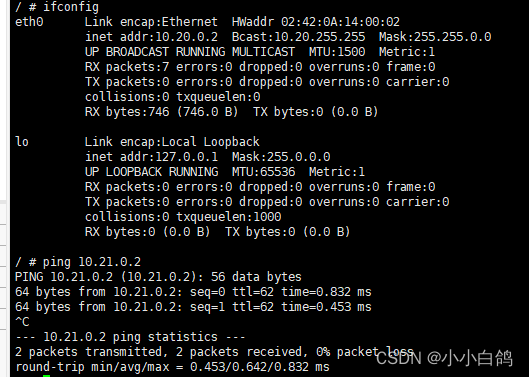This screenshot has width=529, height=377.
Task: Click the ^C interrupt line
Action: [x=22, y=322]
